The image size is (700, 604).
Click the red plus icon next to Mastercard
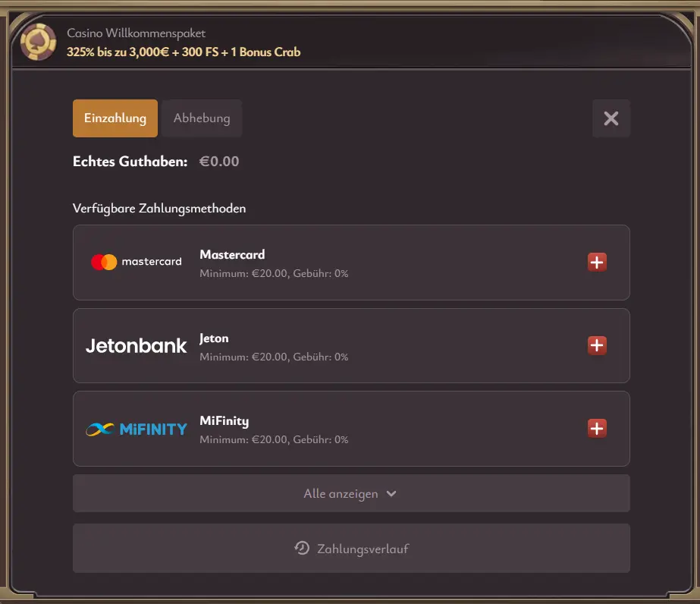pyautogui.click(x=597, y=262)
